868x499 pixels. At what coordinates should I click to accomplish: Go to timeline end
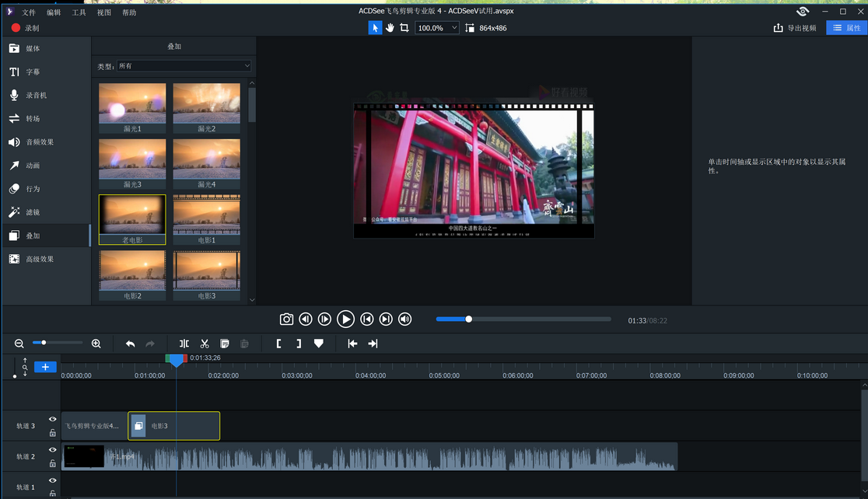click(373, 344)
